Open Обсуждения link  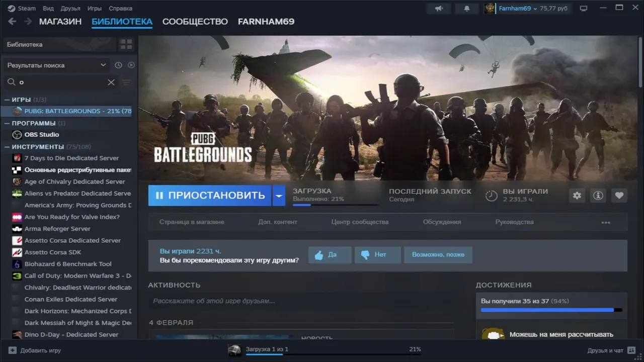point(442,222)
